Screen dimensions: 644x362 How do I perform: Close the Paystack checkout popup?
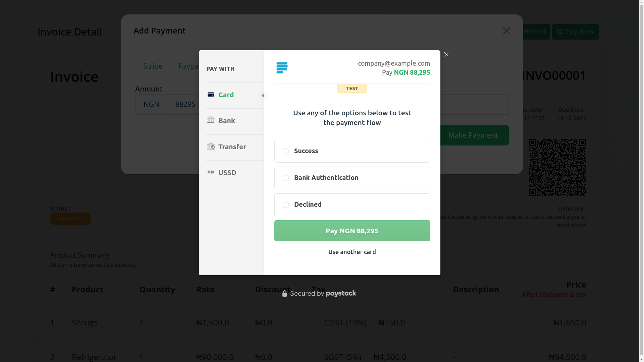point(446,55)
